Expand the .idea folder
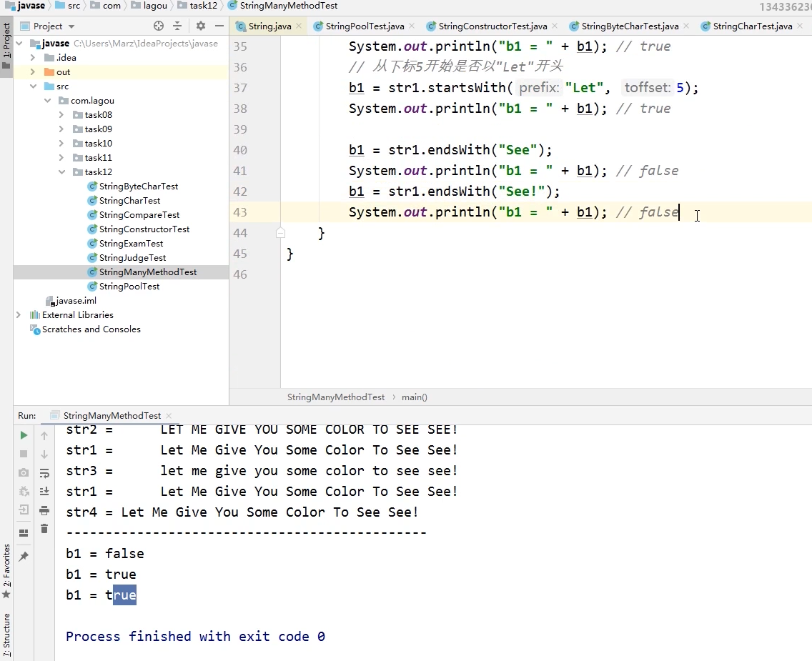 tap(33, 57)
